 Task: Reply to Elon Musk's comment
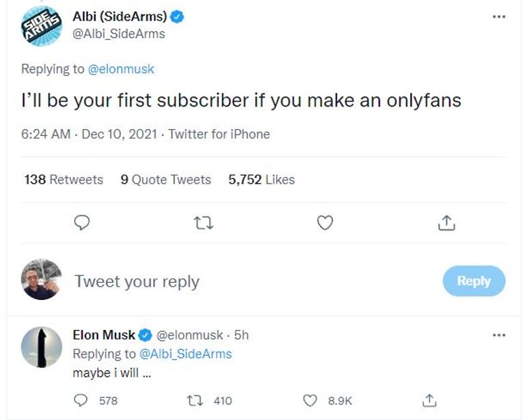tap(81, 401)
